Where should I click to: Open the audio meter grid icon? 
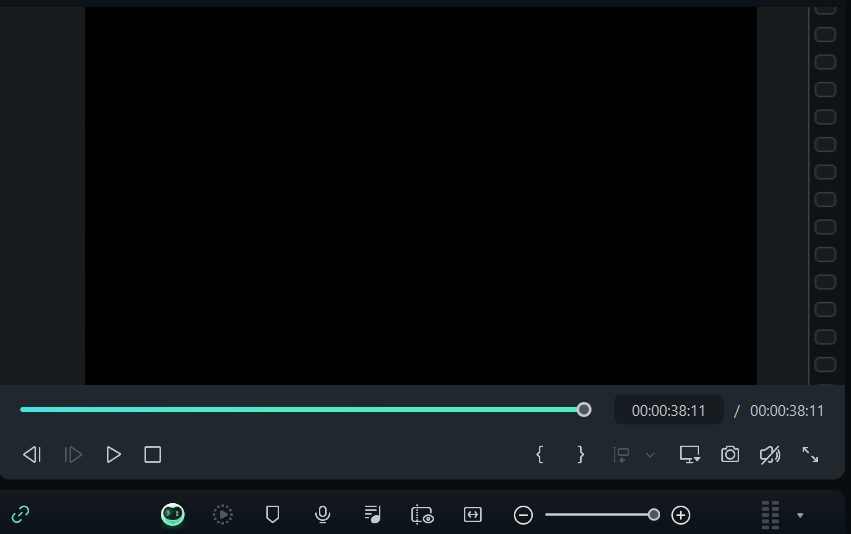770,515
